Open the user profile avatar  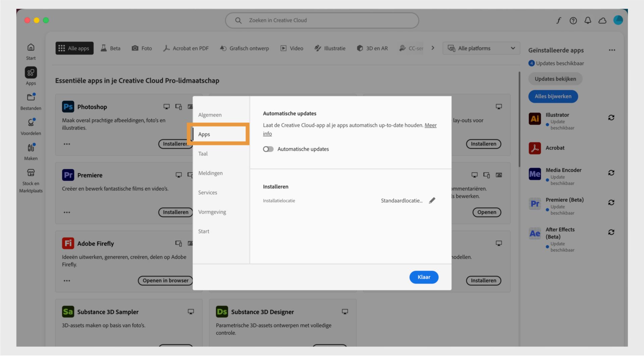click(x=618, y=20)
